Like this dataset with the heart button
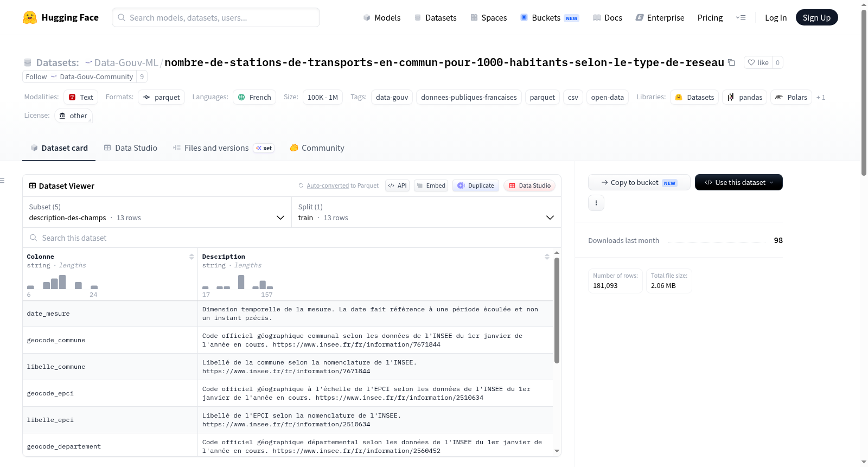The width and height of the screenshot is (868, 467). [758, 62]
